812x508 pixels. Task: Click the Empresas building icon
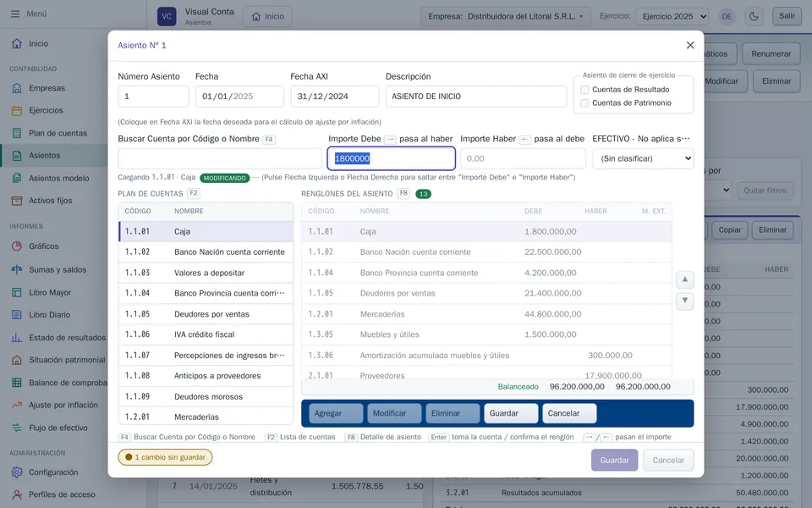[17, 88]
